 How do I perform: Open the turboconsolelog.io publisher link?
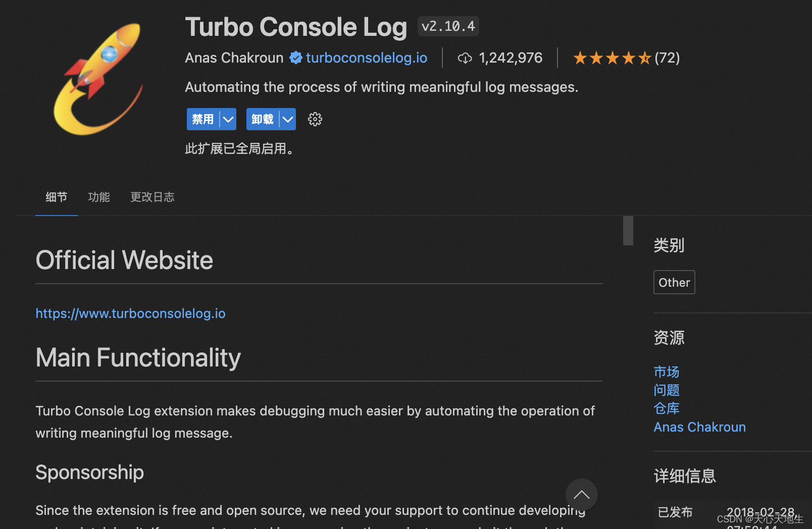pyautogui.click(x=367, y=58)
